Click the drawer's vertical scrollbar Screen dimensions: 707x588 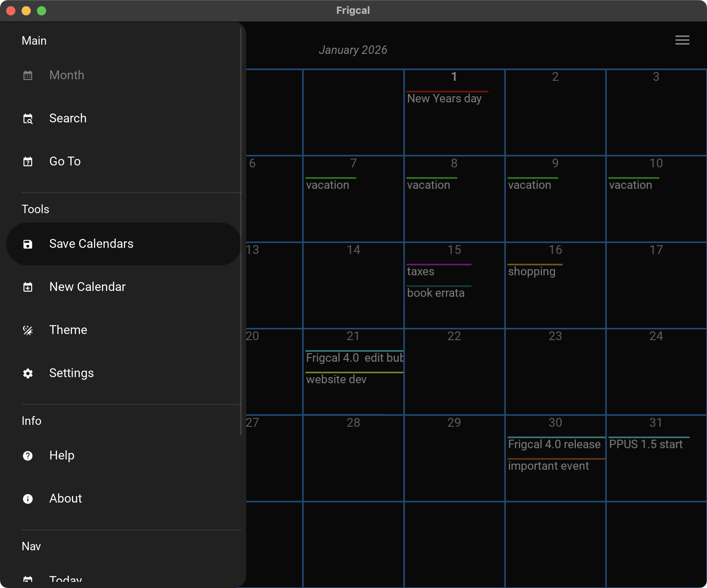[x=241, y=231]
